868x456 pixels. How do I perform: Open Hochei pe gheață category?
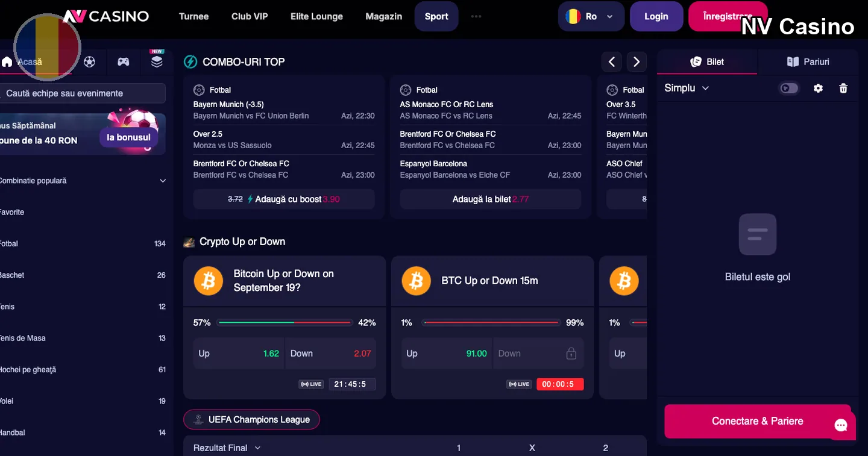tap(83, 369)
